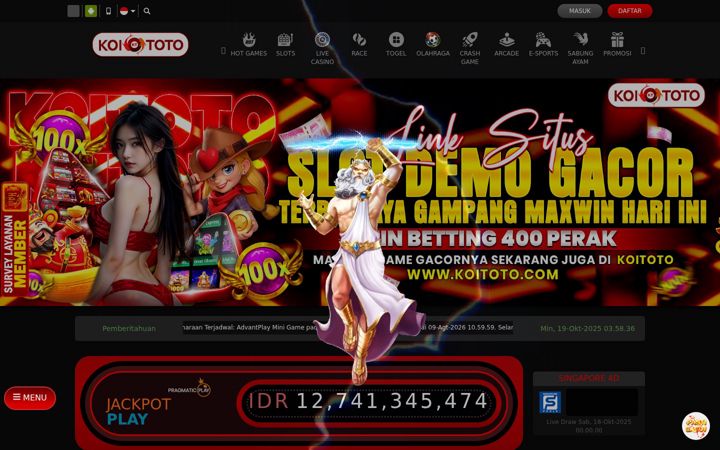Open the Hot Games category
Viewport: 720px width, 450px height.
pyautogui.click(x=248, y=45)
